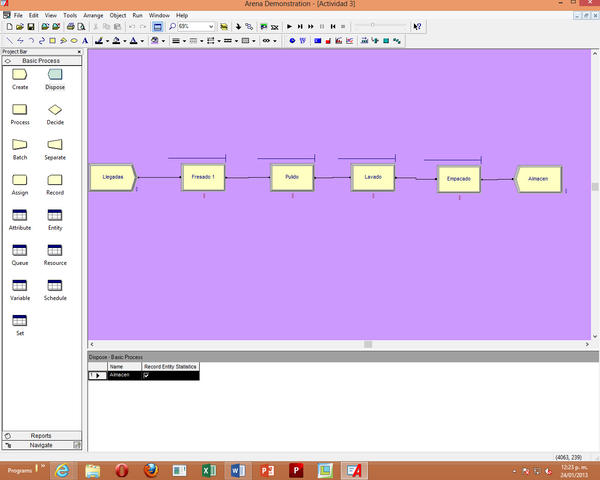Select the Assign module in Project Bar
This screenshot has width=600, height=480.
(x=20, y=185)
